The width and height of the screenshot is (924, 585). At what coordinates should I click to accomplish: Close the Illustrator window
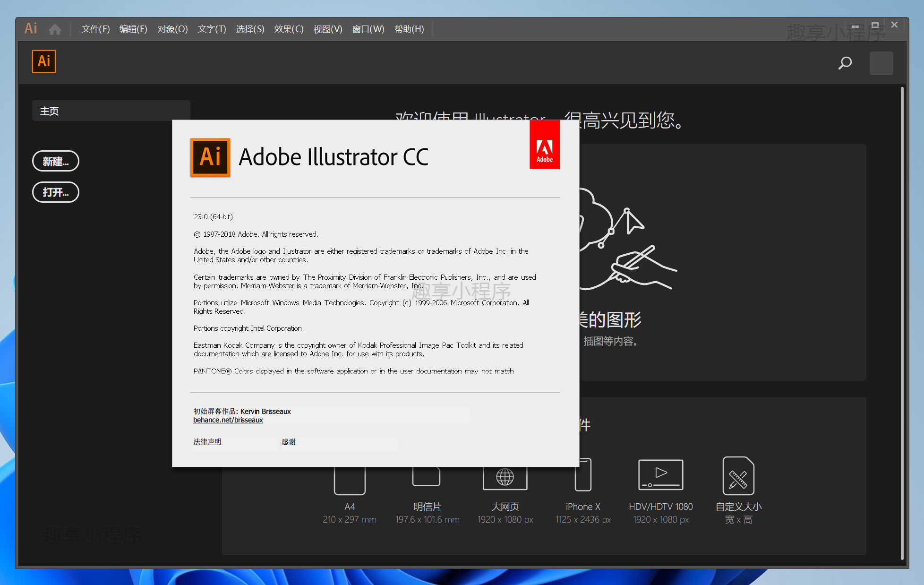coord(894,25)
